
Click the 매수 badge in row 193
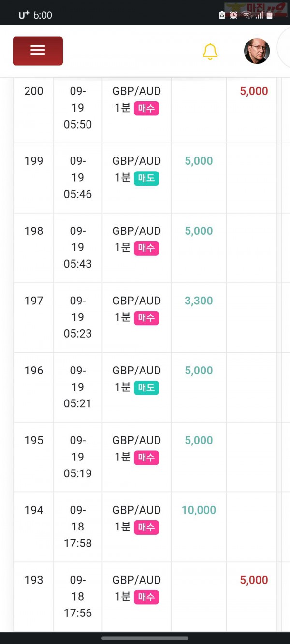(x=146, y=597)
